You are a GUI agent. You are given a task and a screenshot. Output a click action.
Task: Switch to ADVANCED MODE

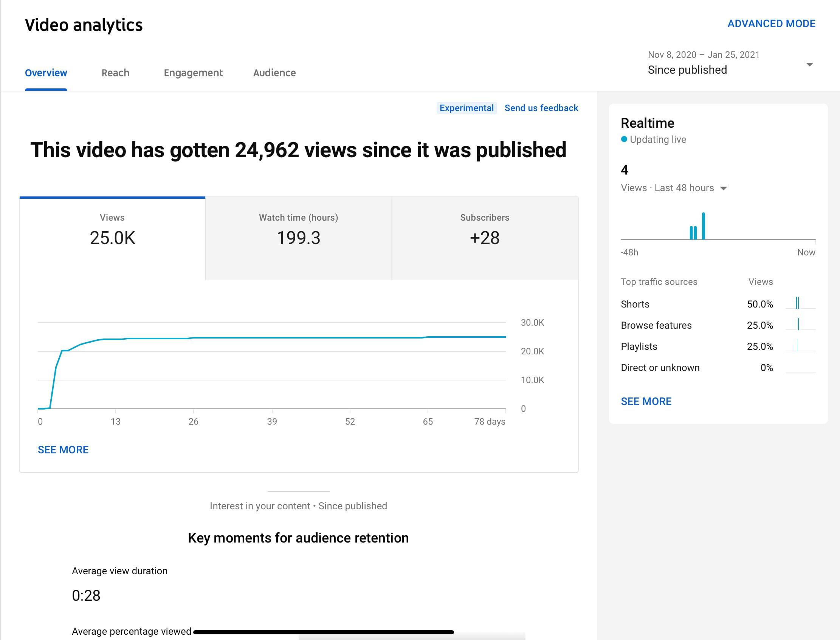tap(771, 24)
